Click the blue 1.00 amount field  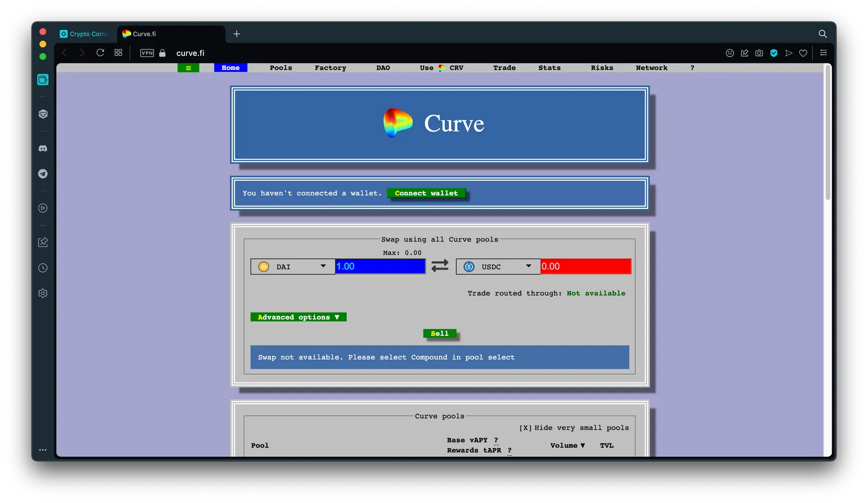pos(380,266)
